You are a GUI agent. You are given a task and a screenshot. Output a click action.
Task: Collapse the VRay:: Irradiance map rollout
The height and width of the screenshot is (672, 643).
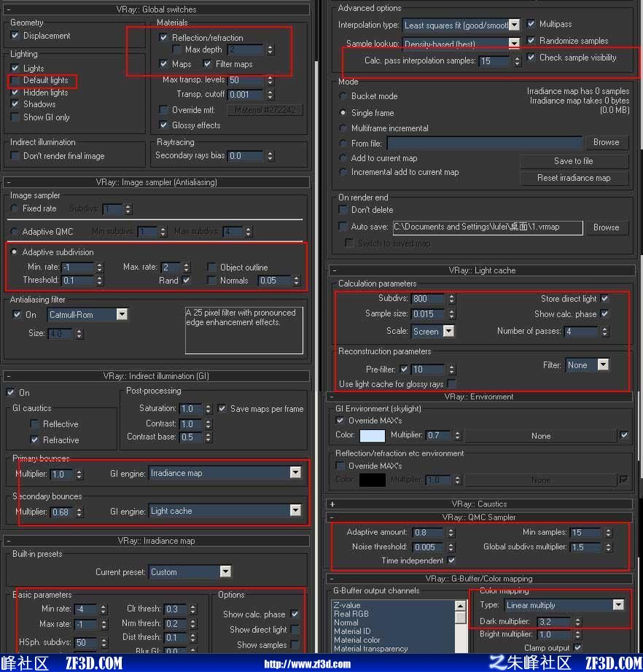(x=9, y=541)
